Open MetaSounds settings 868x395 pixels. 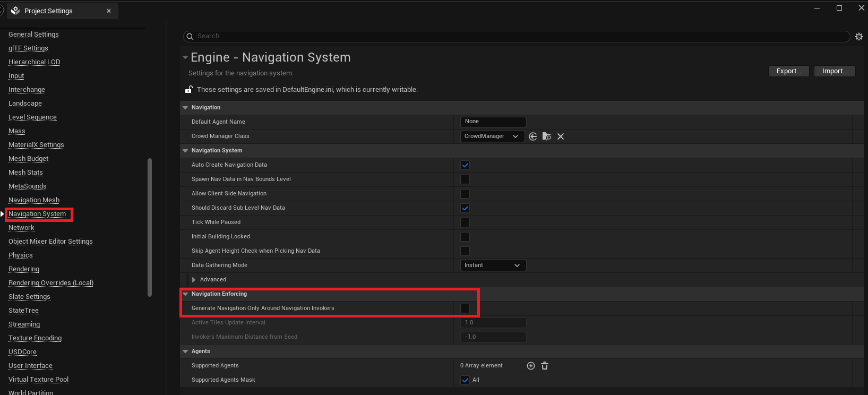28,186
